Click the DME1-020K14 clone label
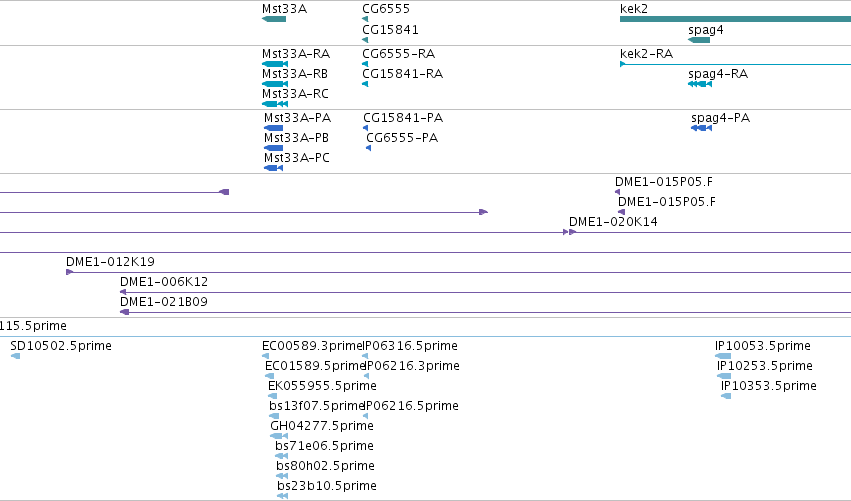851x501 pixels. (613, 222)
